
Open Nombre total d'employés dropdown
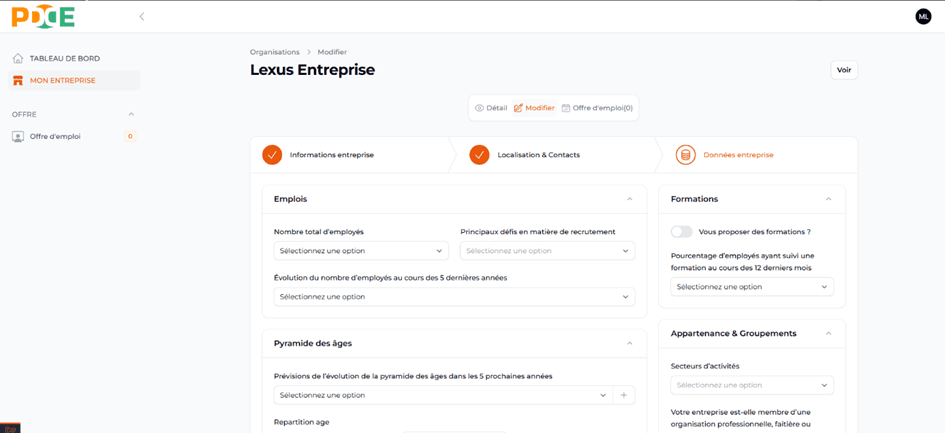pos(361,250)
